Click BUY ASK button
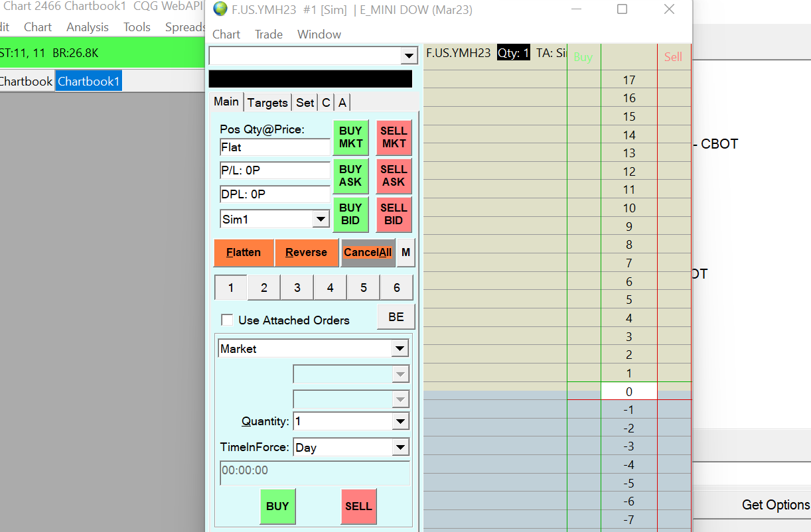The height and width of the screenshot is (532, 811). [350, 176]
